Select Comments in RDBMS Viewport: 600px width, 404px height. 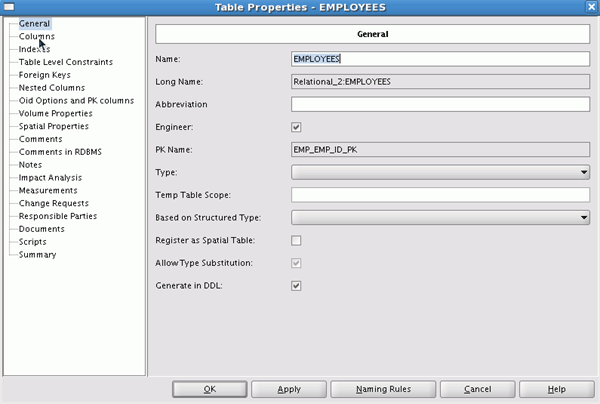pos(60,152)
